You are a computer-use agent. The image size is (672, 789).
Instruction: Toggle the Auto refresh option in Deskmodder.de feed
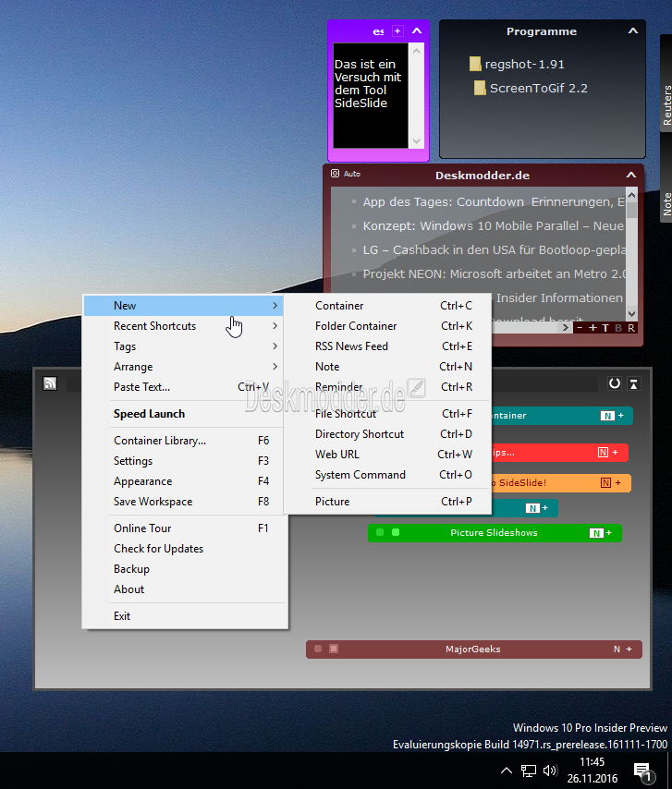coord(352,174)
